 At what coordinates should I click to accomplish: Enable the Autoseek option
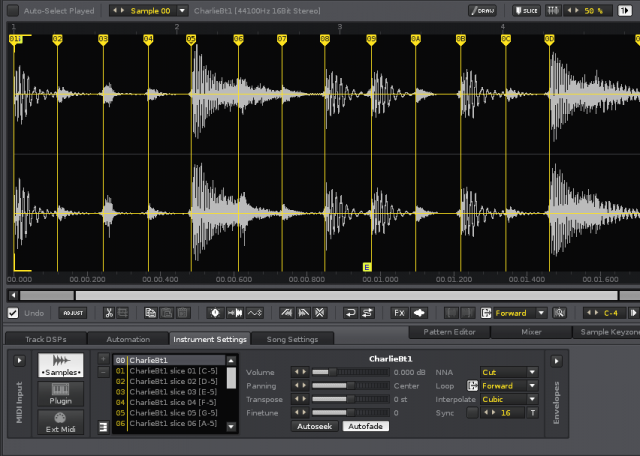point(314,426)
